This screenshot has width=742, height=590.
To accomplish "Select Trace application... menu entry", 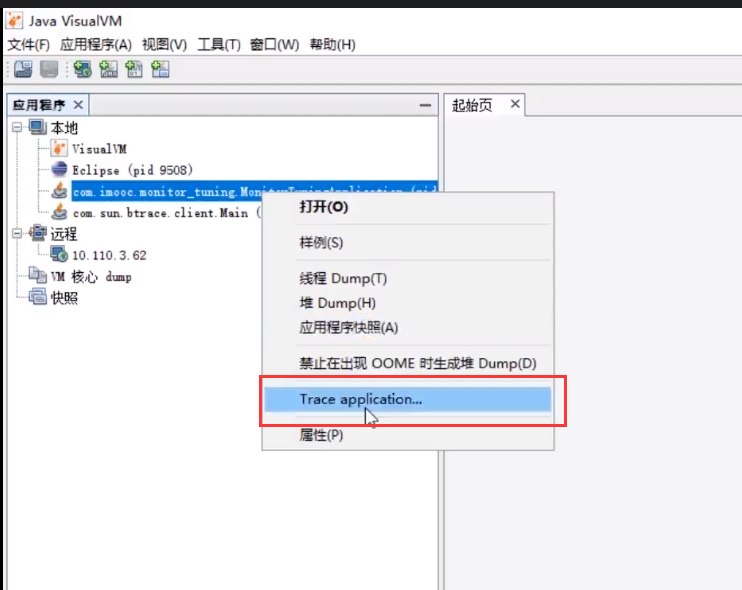I will 408,399.
